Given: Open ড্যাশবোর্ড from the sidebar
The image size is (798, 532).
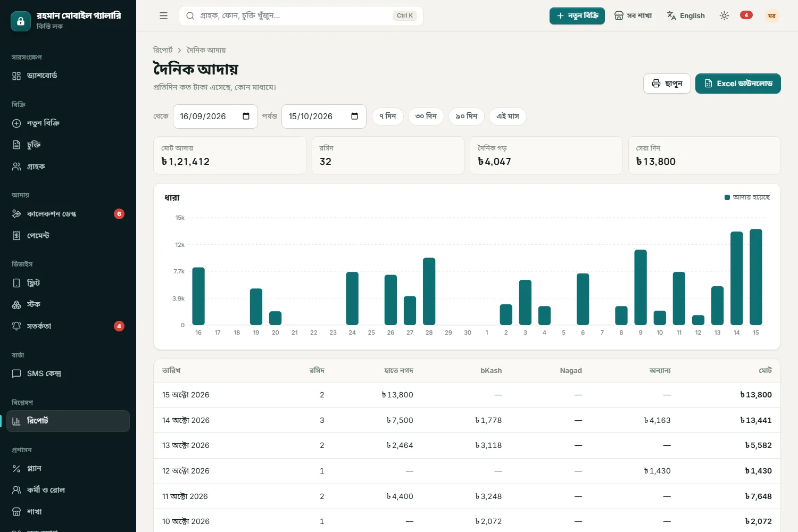Looking at the screenshot, I should (68, 76).
